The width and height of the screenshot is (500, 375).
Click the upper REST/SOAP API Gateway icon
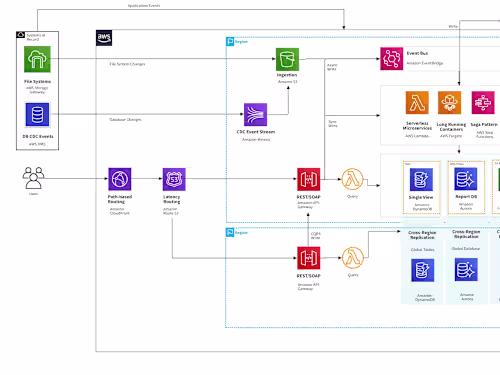[x=309, y=179]
